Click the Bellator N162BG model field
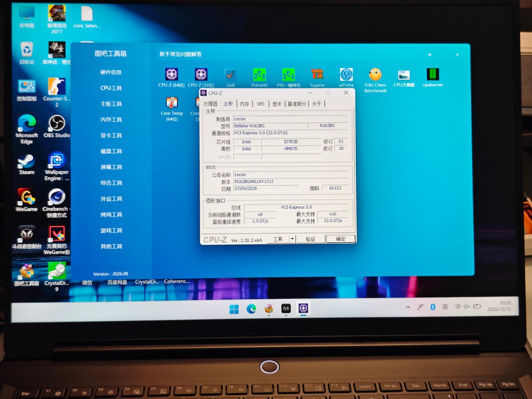The image size is (532, 399). pyautogui.click(x=270, y=126)
